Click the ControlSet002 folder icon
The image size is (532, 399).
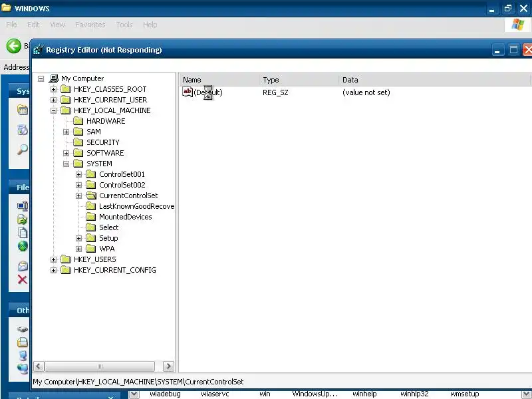pos(91,185)
